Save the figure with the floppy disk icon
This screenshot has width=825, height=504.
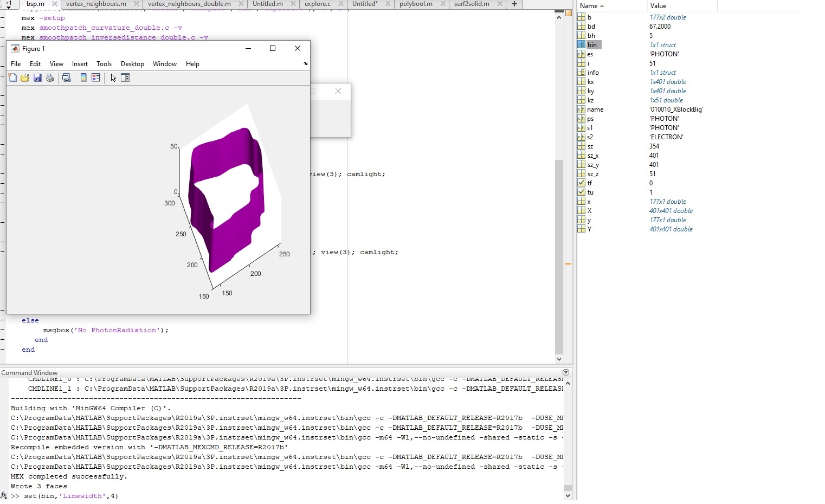tap(37, 78)
